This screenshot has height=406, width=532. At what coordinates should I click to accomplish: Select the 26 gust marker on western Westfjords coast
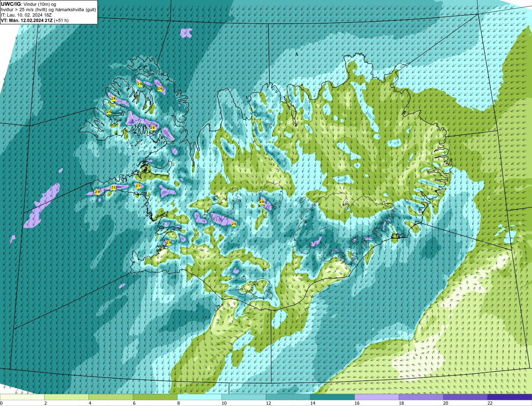tap(109, 112)
